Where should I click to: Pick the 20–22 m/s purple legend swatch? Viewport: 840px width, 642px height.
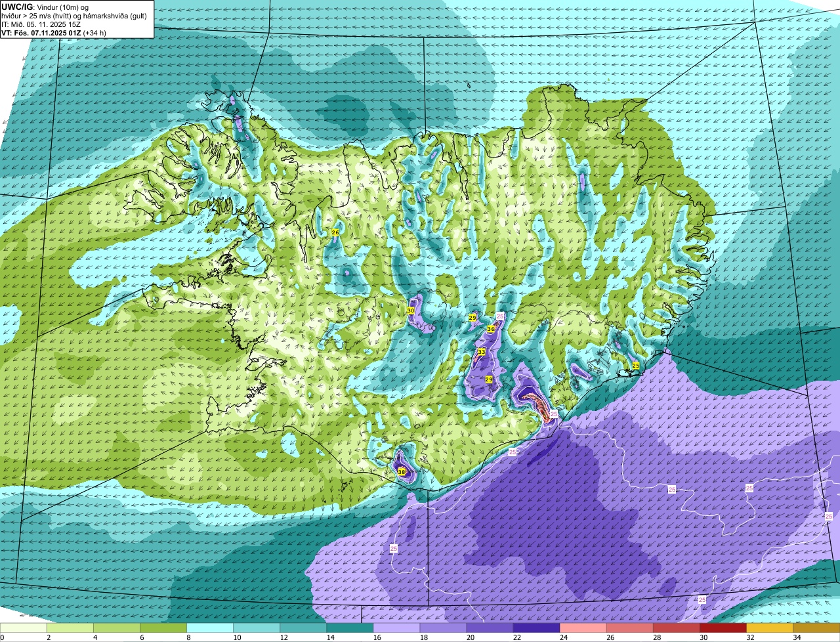click(x=490, y=628)
